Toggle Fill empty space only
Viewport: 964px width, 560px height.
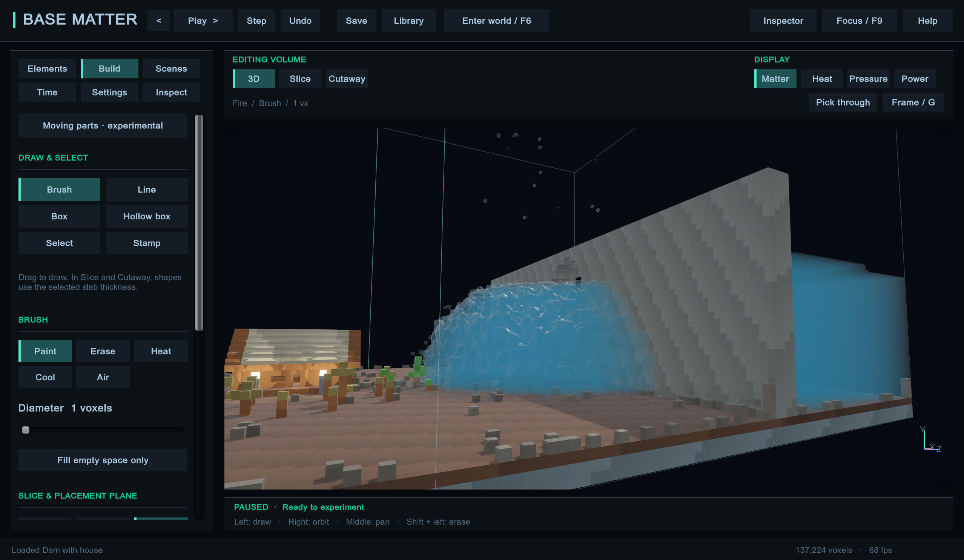click(x=103, y=460)
